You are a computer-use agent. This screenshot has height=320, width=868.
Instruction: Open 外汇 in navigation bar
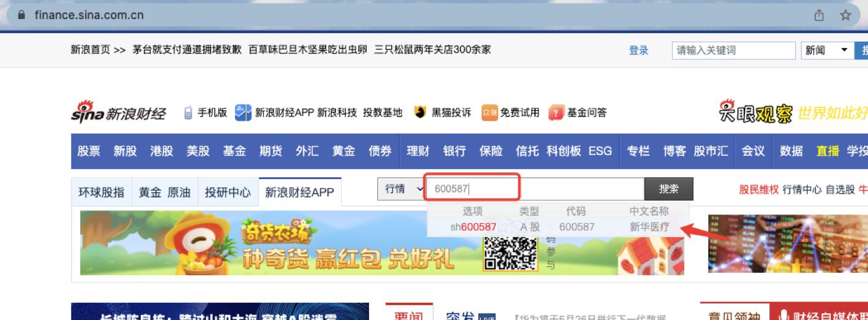coord(307,151)
